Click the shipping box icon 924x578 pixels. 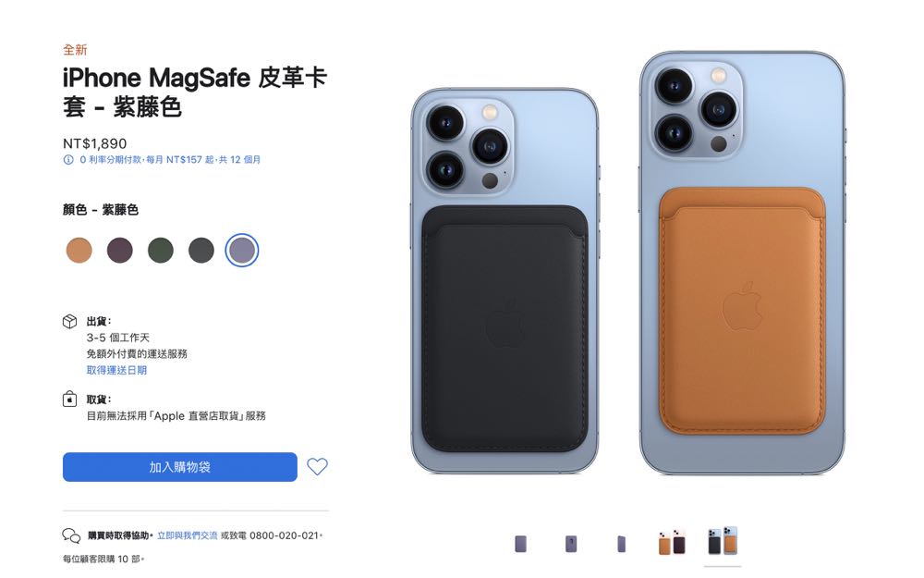69,322
